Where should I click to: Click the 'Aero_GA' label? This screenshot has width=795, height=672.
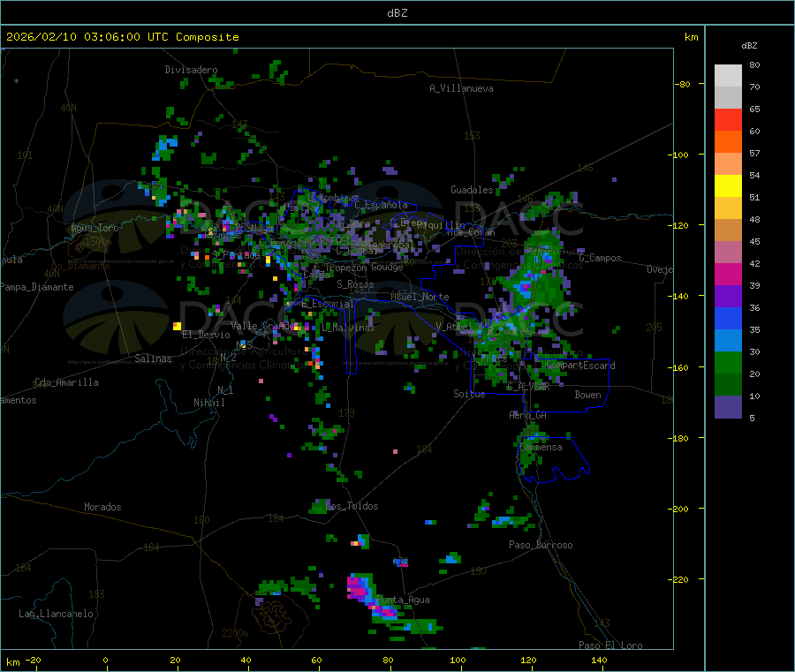(x=528, y=415)
